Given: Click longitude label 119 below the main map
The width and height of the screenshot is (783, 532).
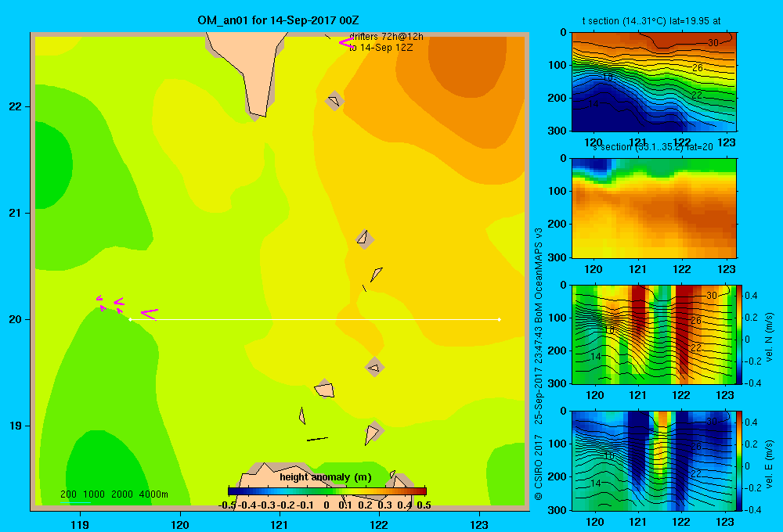Looking at the screenshot, I should pos(80,524).
